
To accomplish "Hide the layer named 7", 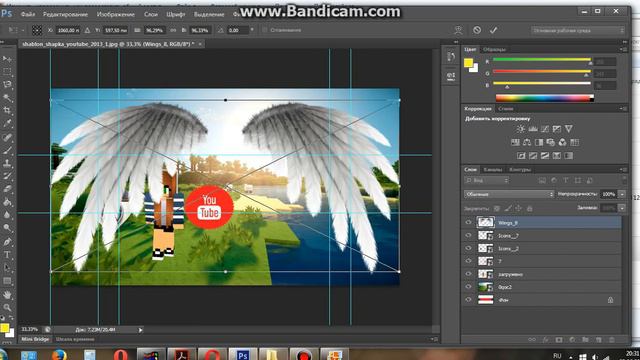I will (x=468, y=261).
